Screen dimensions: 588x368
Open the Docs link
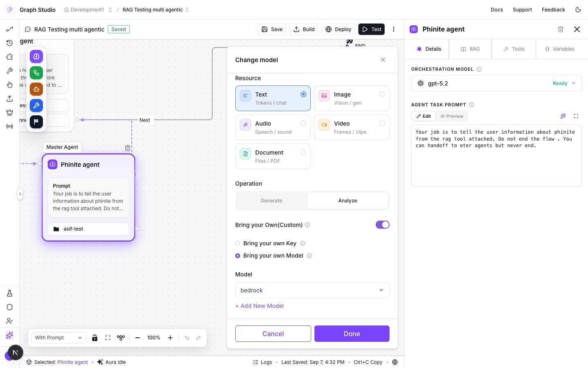[497, 10]
